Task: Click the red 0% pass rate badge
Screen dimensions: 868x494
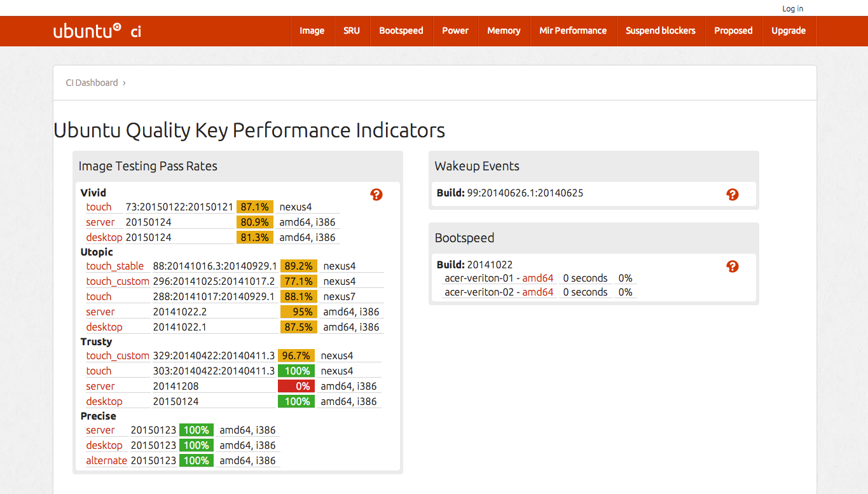Action: pos(296,386)
